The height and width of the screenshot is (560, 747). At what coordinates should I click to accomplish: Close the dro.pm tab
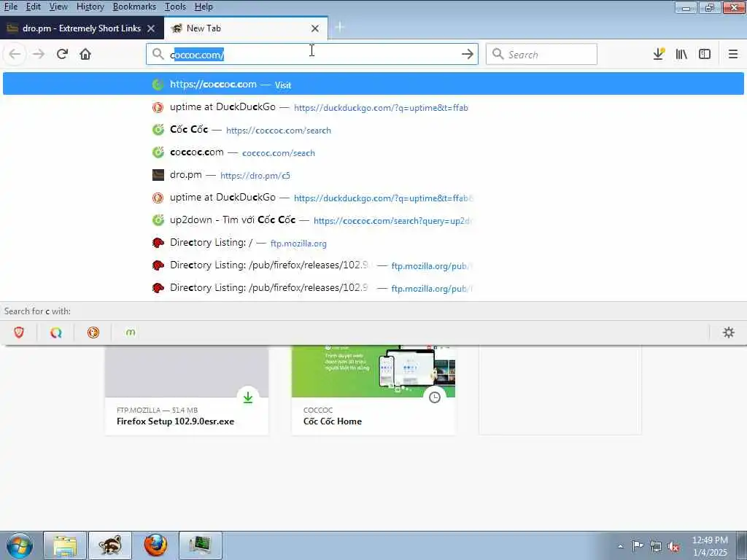tap(151, 28)
